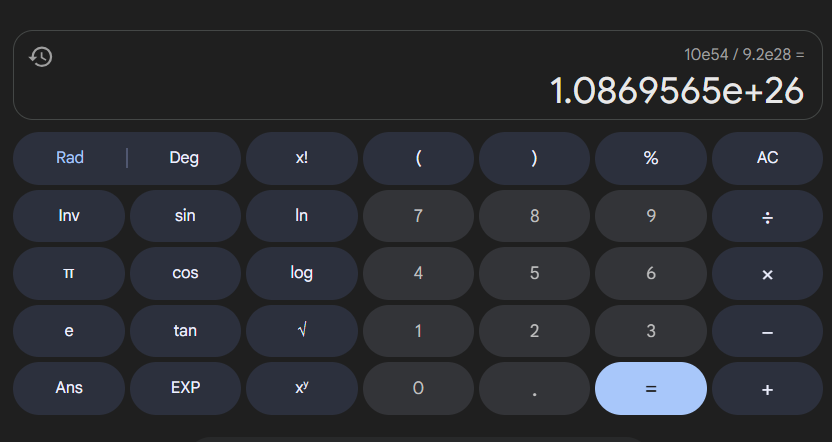Choose the subtraction operator
Image resolution: width=832 pixels, height=442 pixels.
pyautogui.click(x=767, y=331)
